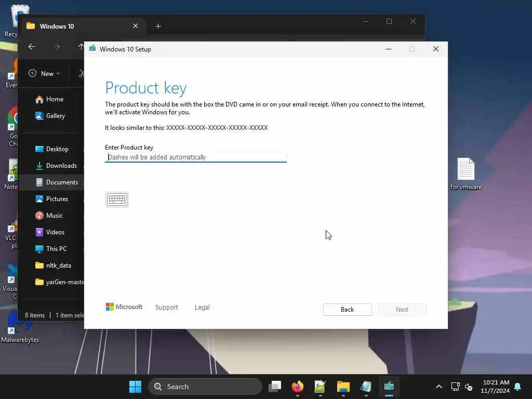
Task: Close the Windows 10 tab in File Explorer
Action: click(136, 26)
